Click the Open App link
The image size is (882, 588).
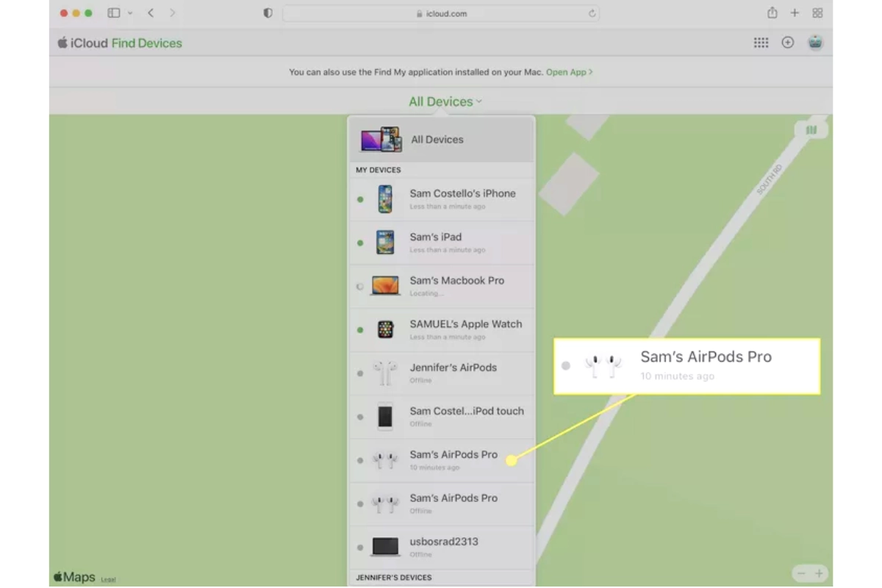pyautogui.click(x=569, y=72)
